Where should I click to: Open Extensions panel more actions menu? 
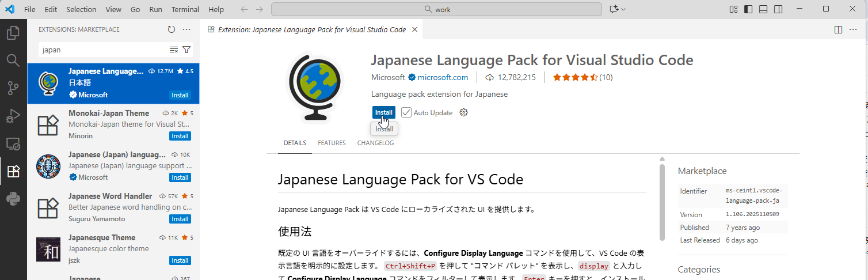186,29
